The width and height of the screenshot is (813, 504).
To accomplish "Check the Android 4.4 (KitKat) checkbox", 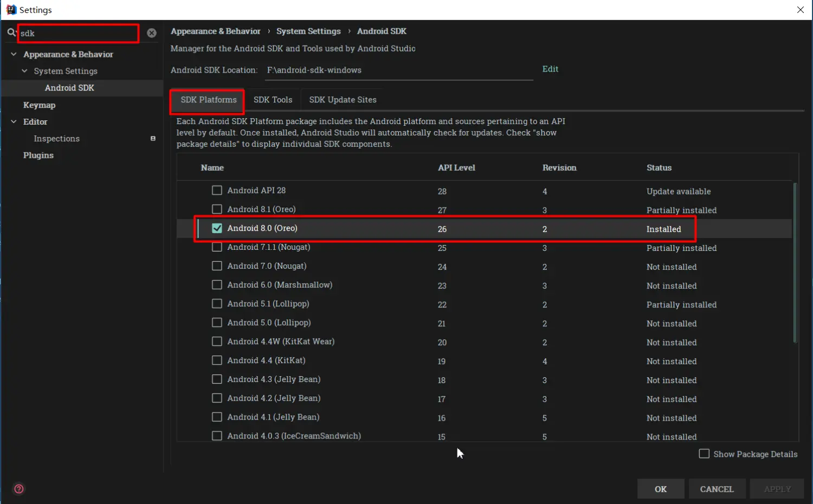I will [x=217, y=360].
